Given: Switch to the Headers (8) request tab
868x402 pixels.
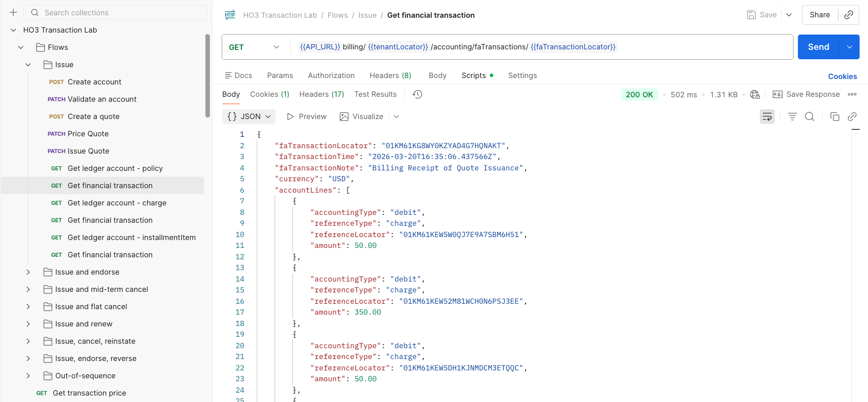Looking at the screenshot, I should pos(390,76).
